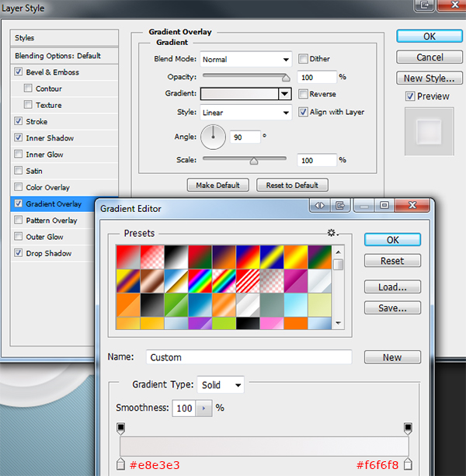Open the Blend Mode dropdown
The width and height of the screenshot is (466, 476).
pos(245,59)
